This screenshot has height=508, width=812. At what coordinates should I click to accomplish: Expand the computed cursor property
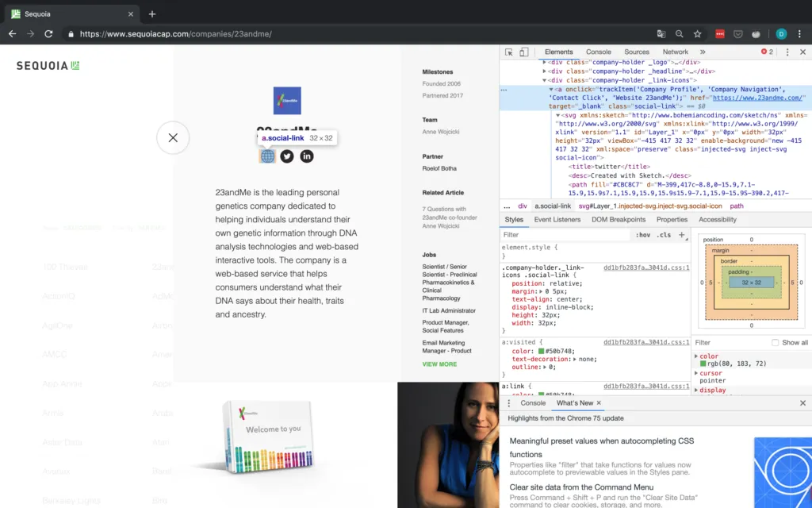[x=696, y=373]
